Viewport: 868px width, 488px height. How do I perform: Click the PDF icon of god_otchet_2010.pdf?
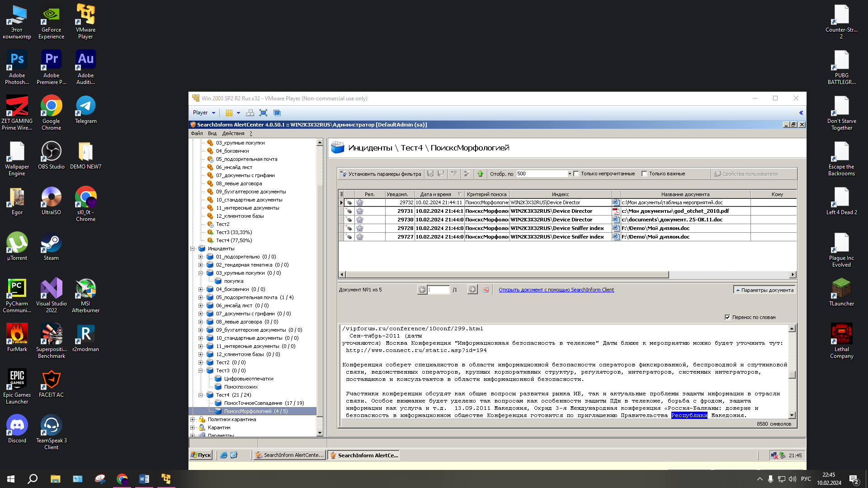point(616,211)
